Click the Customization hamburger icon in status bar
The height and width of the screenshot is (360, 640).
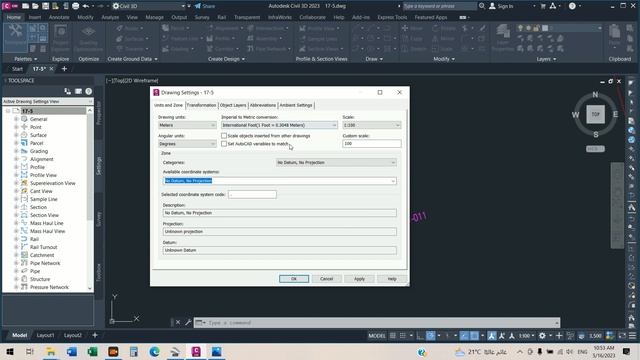pyautogui.click(x=632, y=336)
